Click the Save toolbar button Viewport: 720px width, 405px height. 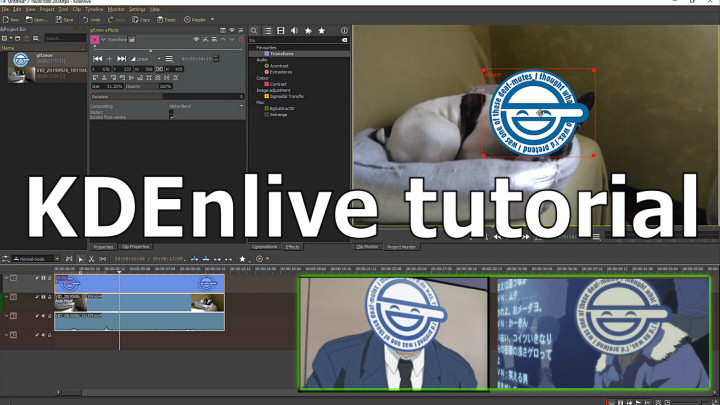65,20
